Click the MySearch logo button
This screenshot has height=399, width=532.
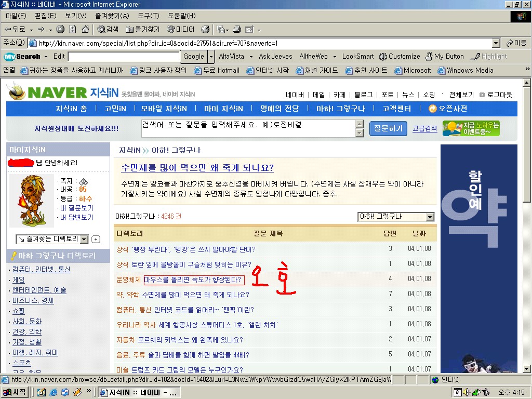coord(22,56)
